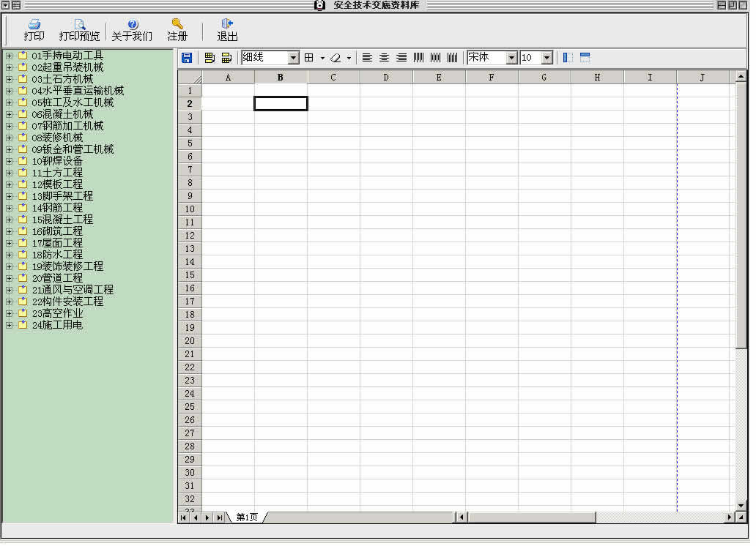
Task: Click the horizontal scrollbar left arrow
Action: pos(462,517)
